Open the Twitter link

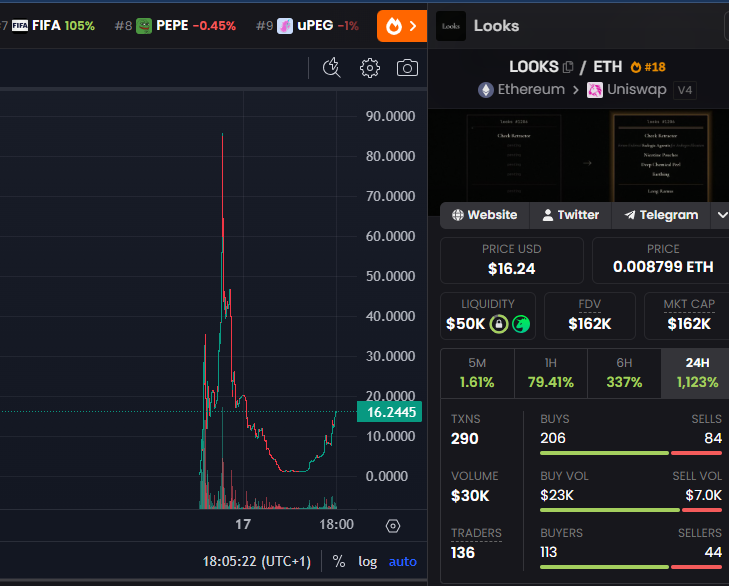click(x=570, y=215)
